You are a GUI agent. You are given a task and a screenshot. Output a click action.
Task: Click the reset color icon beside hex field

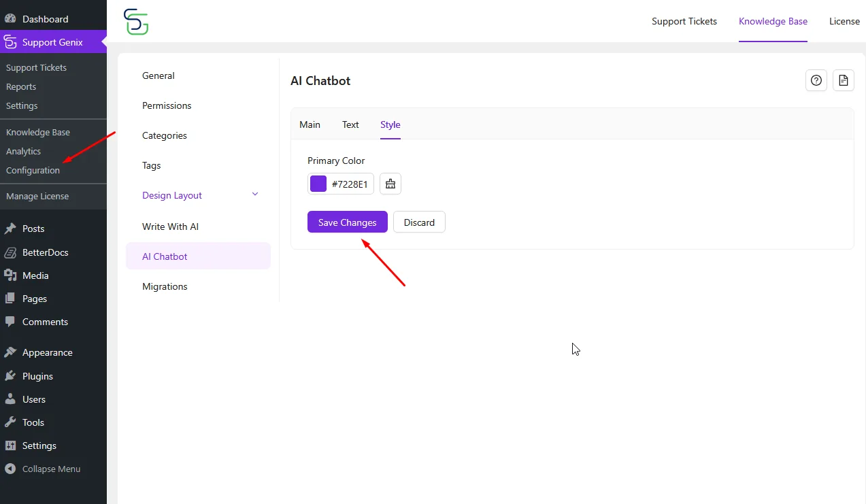pyautogui.click(x=390, y=184)
